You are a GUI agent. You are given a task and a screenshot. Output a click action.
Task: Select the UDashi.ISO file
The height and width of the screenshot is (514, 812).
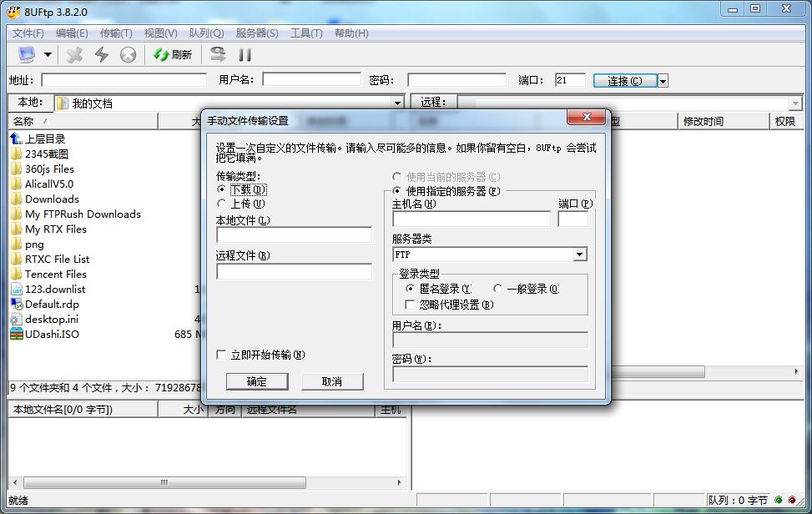click(45, 334)
